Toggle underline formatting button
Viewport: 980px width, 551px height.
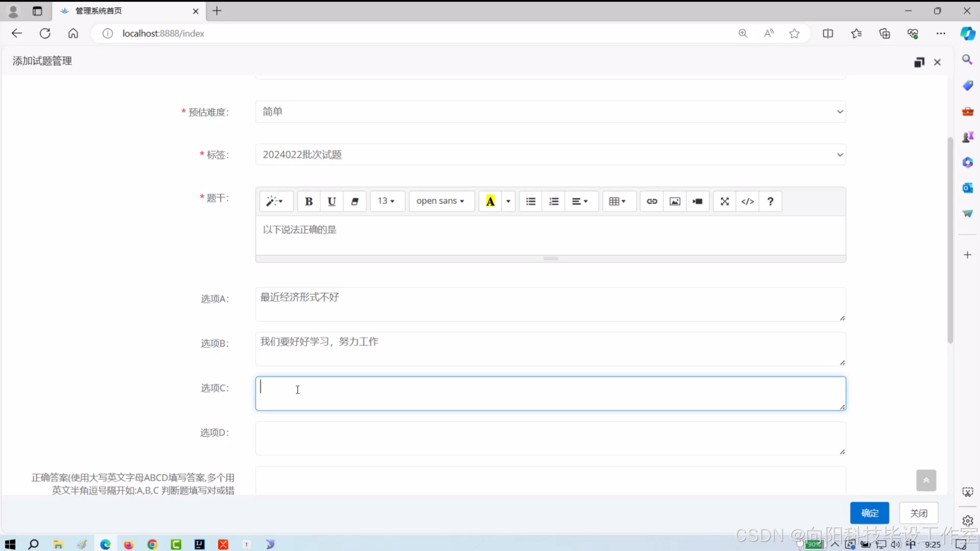point(331,201)
